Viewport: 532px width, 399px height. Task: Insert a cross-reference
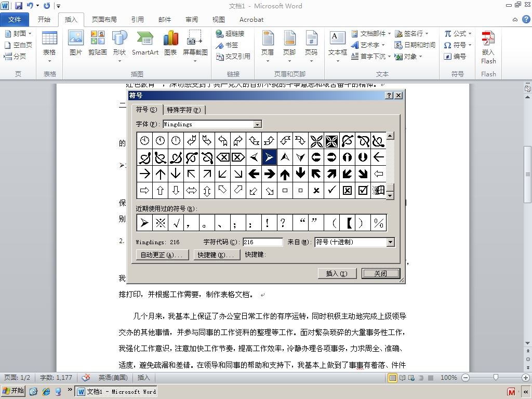click(x=233, y=56)
